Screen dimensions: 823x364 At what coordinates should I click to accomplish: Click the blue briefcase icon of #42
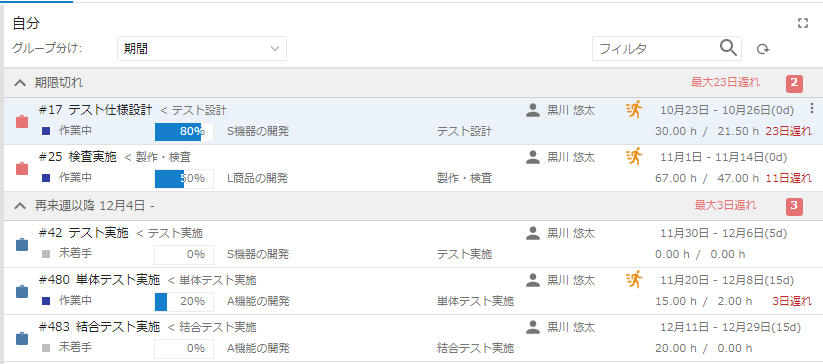click(x=22, y=244)
